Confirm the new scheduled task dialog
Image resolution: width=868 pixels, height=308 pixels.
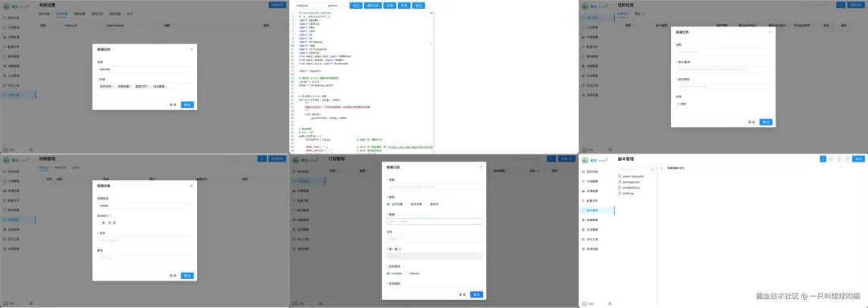pyautogui.click(x=766, y=122)
